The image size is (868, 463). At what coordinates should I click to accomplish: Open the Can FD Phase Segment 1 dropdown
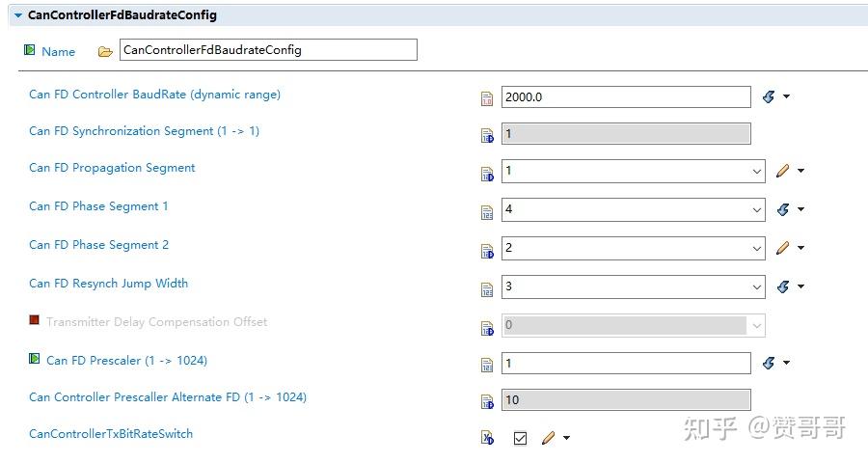tap(757, 210)
